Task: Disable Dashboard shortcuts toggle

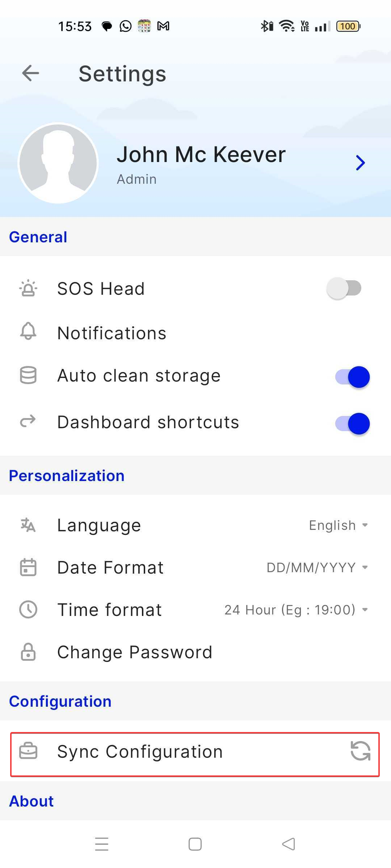Action: pyautogui.click(x=352, y=424)
